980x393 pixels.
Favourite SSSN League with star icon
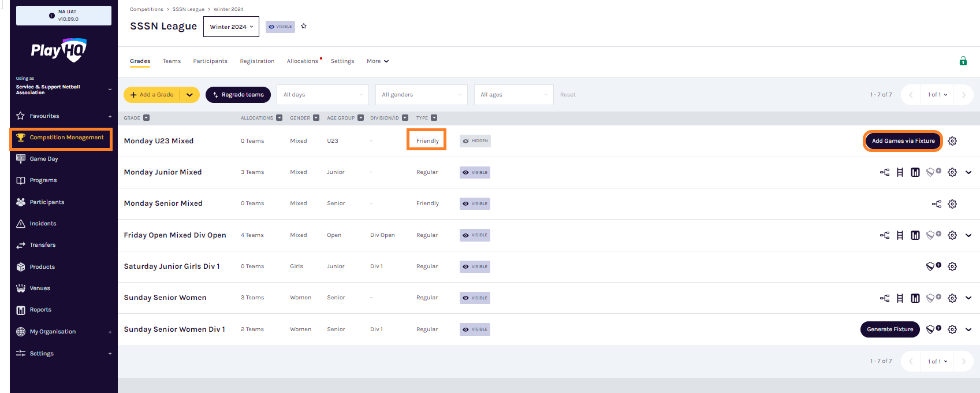coord(304,26)
